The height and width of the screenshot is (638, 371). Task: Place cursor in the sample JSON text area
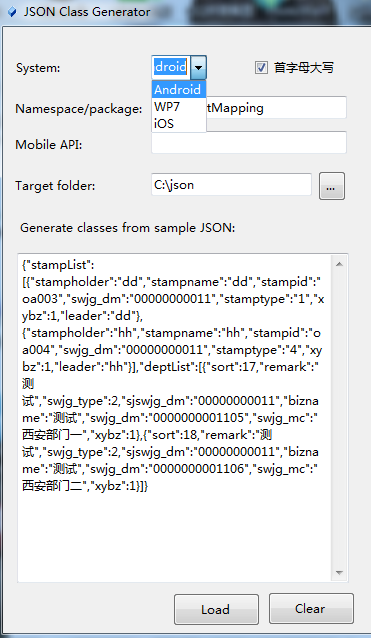click(175, 418)
